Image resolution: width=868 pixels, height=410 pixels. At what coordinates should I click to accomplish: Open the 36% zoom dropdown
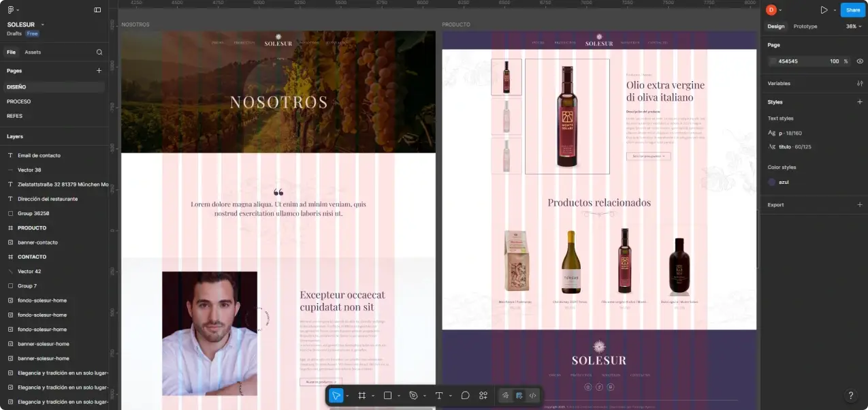click(x=854, y=27)
